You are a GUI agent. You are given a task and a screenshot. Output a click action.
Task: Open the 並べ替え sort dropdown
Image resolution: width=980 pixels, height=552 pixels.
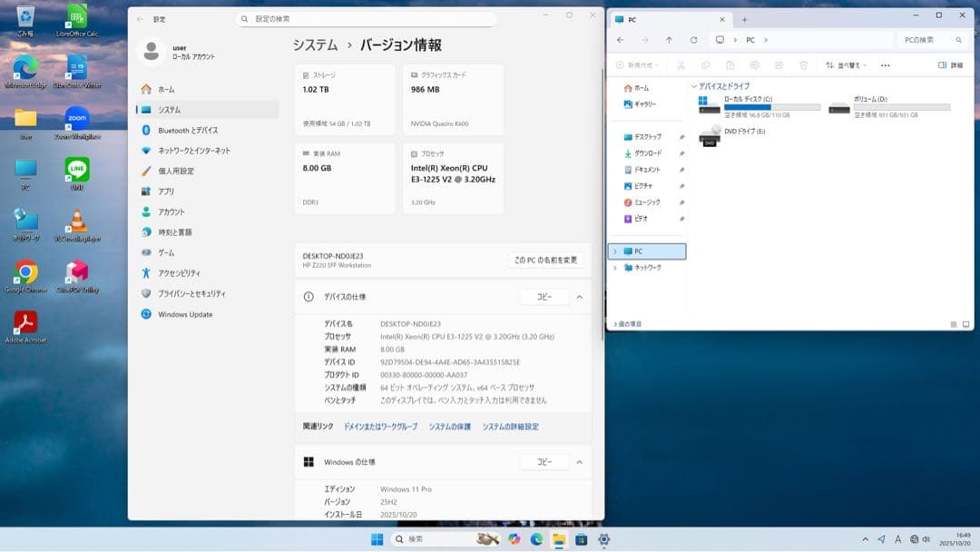(845, 64)
